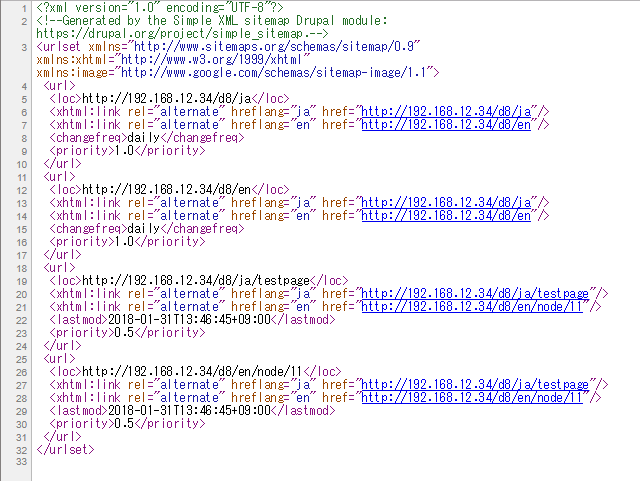Click the closing urlset tag
Viewport: 640px width, 481px height.
(x=65, y=449)
